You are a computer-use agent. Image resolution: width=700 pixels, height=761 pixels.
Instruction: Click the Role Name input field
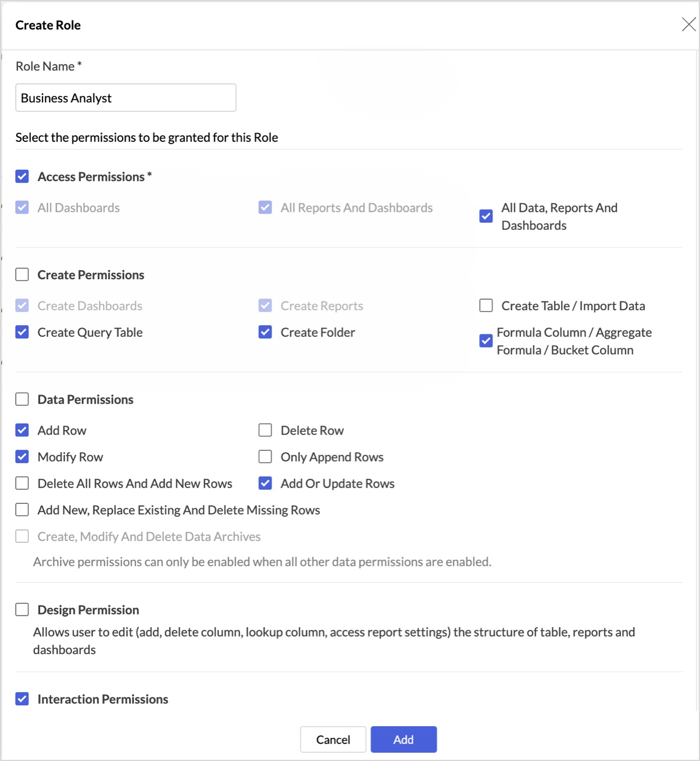(126, 98)
